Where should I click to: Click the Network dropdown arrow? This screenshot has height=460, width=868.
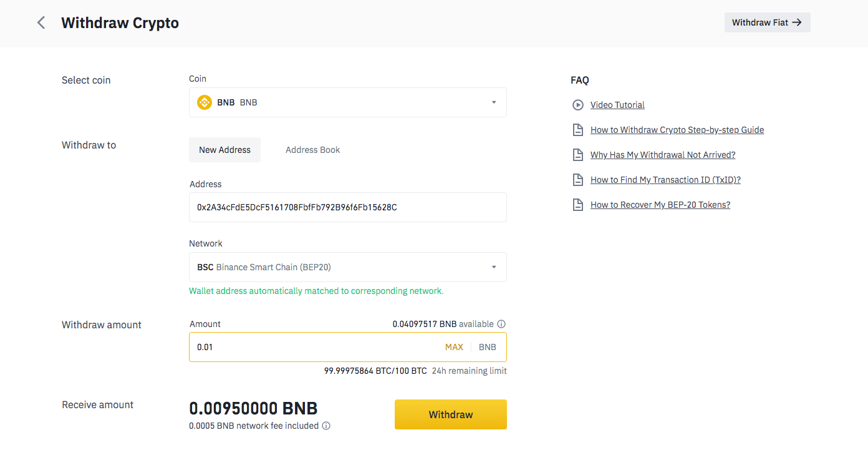[x=494, y=267]
